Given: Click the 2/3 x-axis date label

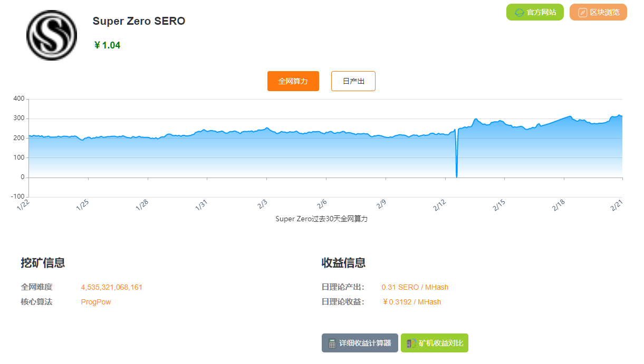Looking at the screenshot, I should pyautogui.click(x=262, y=205).
